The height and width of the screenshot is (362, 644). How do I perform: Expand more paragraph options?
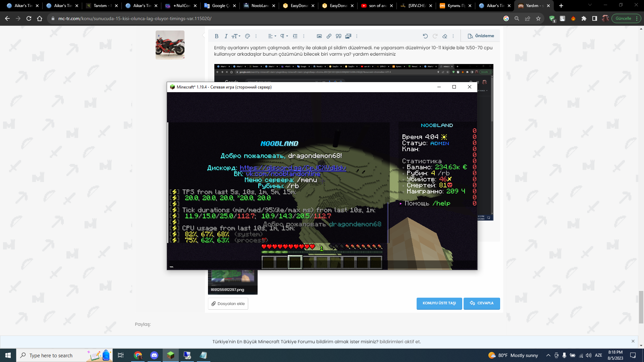point(304,36)
